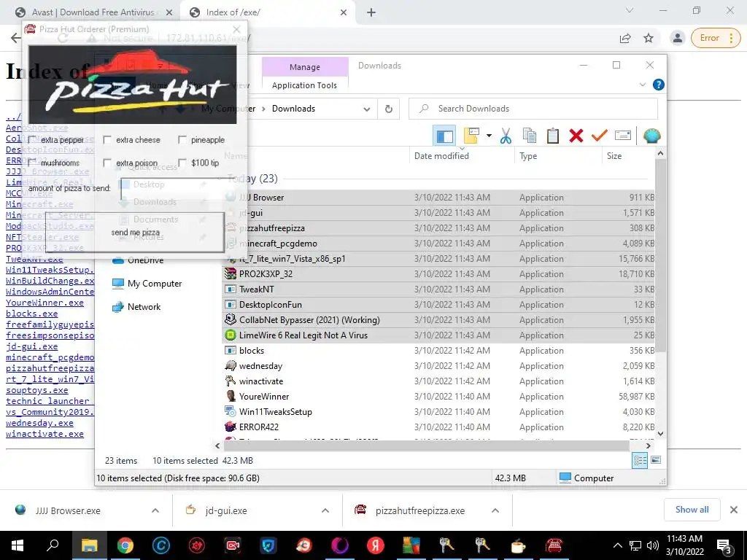Select CollabNet Bypasser (2021) (Working) file
The image size is (747, 560).
[x=438, y=319]
